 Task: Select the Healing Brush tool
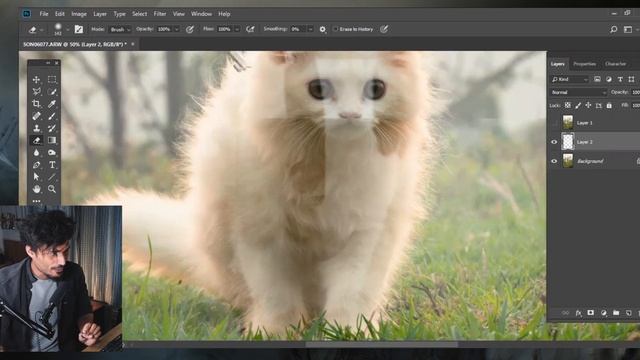tap(36, 116)
